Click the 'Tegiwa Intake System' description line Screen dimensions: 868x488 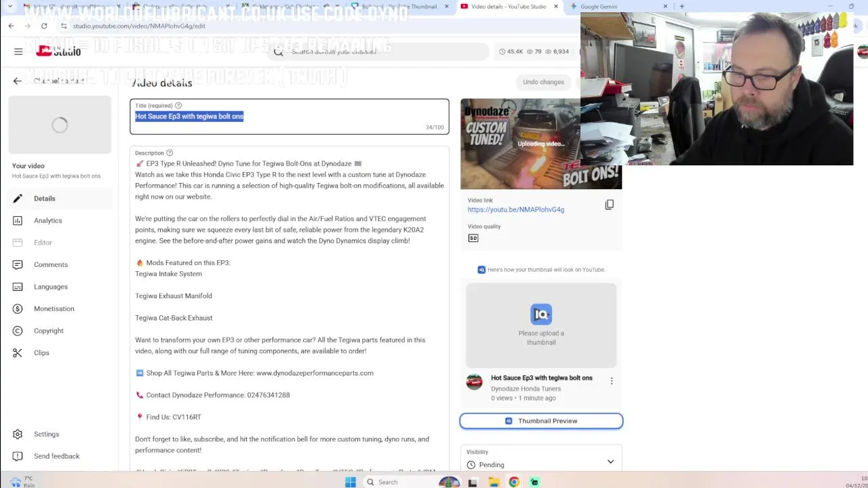click(168, 274)
